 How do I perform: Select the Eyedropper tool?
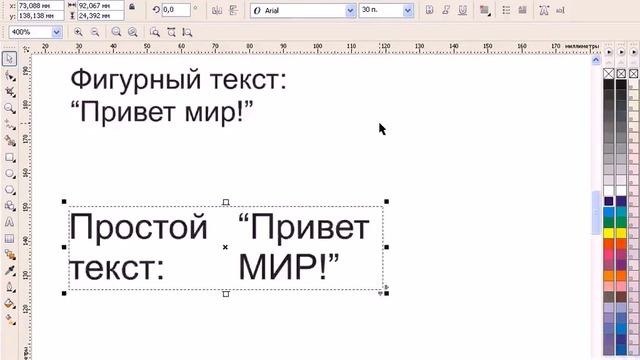click(10, 271)
